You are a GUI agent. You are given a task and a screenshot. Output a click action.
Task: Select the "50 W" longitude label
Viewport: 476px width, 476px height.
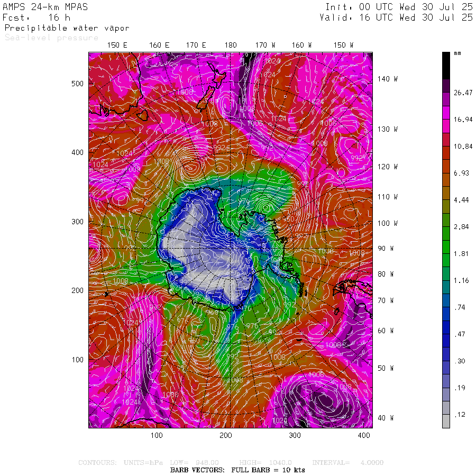(x=386, y=368)
